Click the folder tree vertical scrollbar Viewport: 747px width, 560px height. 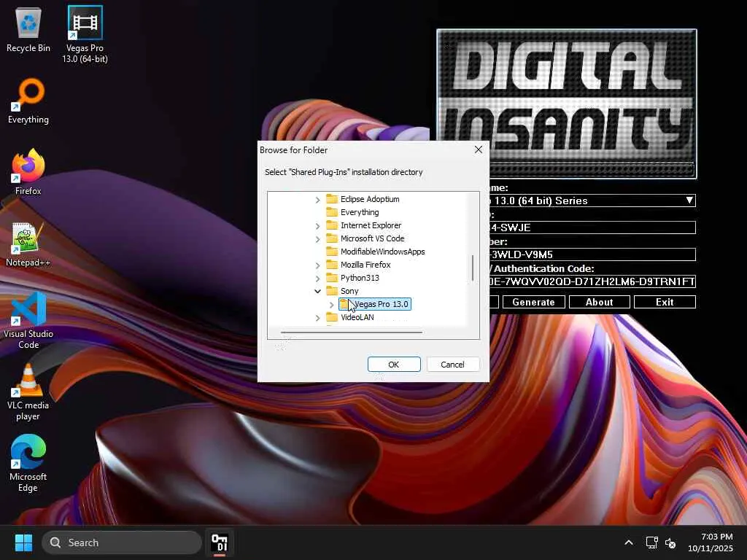[473, 268]
